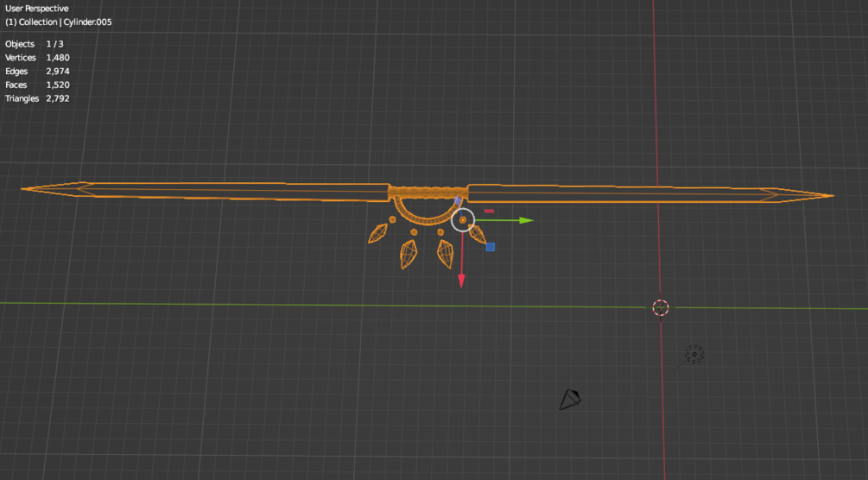The image size is (868, 480).
Task: Click the leftmost feather-shaped ornament
Action: pos(378,233)
